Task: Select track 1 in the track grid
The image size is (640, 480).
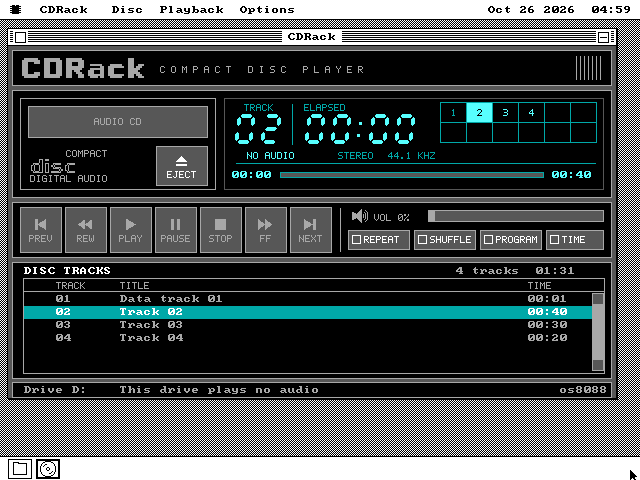Action: [x=453, y=113]
